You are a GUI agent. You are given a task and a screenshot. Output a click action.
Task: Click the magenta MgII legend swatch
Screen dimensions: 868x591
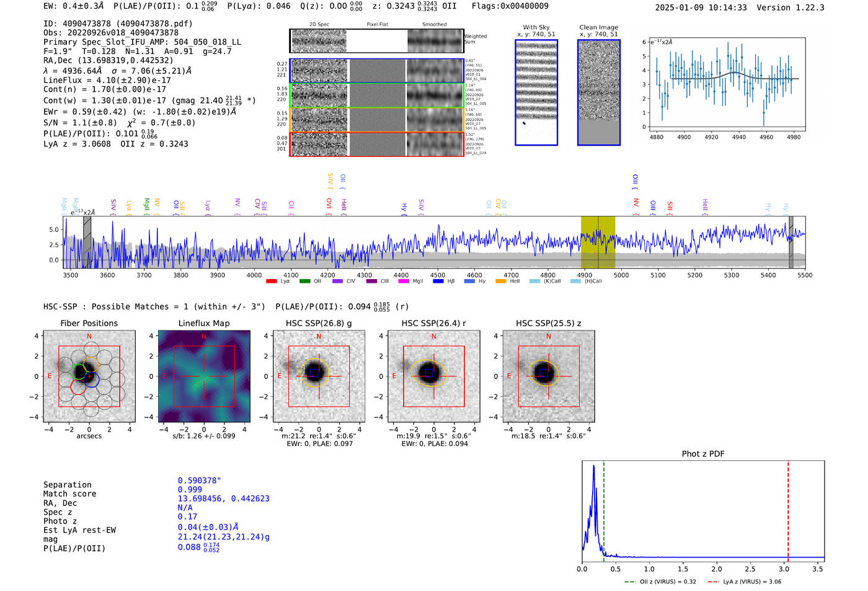[404, 282]
